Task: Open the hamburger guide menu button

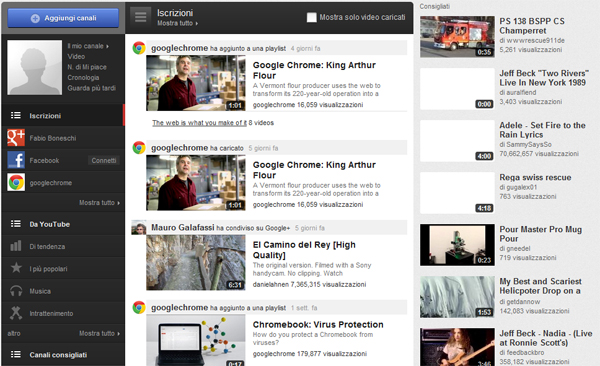Action: click(140, 17)
